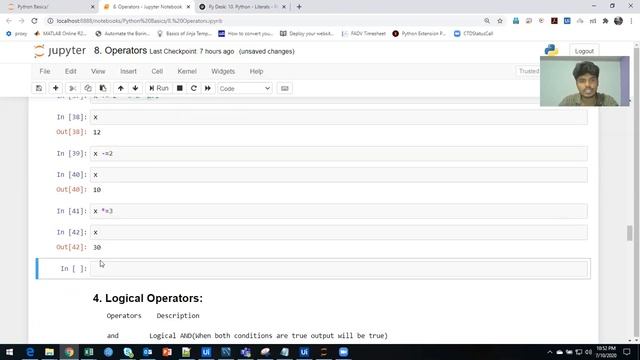The width and height of the screenshot is (640, 360).
Task: Open the Cell menu
Action: pyautogui.click(x=157, y=71)
